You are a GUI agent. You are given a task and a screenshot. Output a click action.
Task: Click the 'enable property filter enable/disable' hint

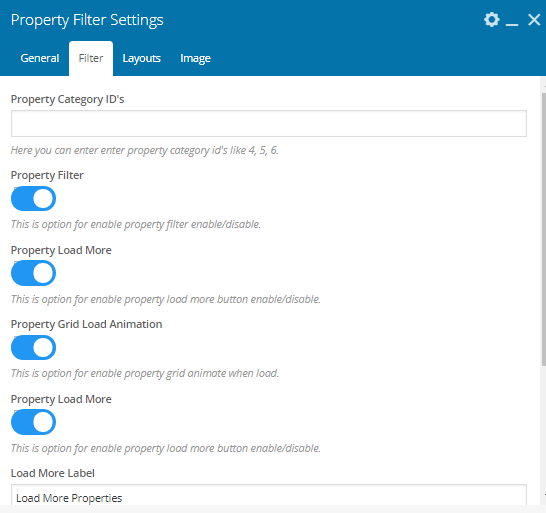tap(136, 224)
